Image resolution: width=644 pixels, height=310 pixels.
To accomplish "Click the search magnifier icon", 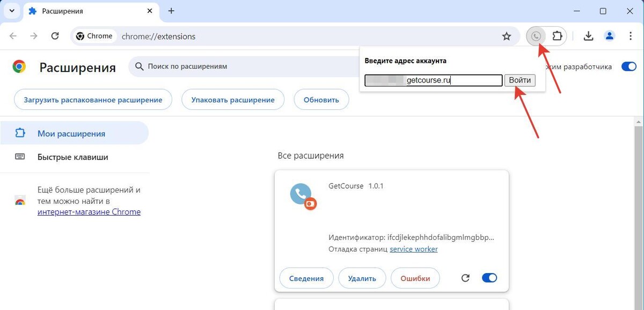I will (x=140, y=67).
